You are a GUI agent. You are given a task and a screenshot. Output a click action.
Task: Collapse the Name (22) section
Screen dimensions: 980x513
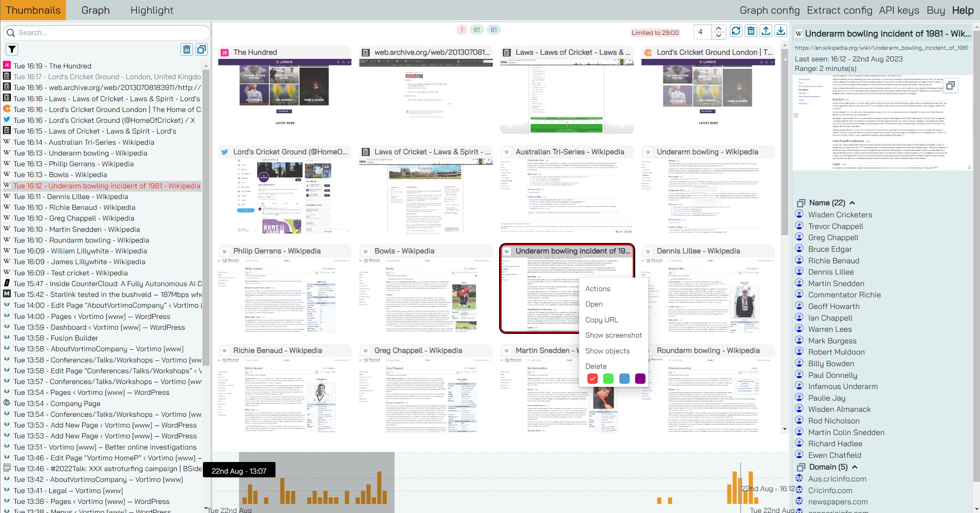point(852,203)
